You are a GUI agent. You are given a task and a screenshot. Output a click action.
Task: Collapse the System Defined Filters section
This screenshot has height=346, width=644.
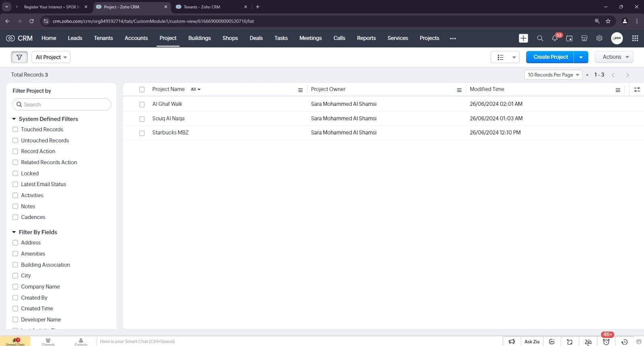click(x=14, y=119)
